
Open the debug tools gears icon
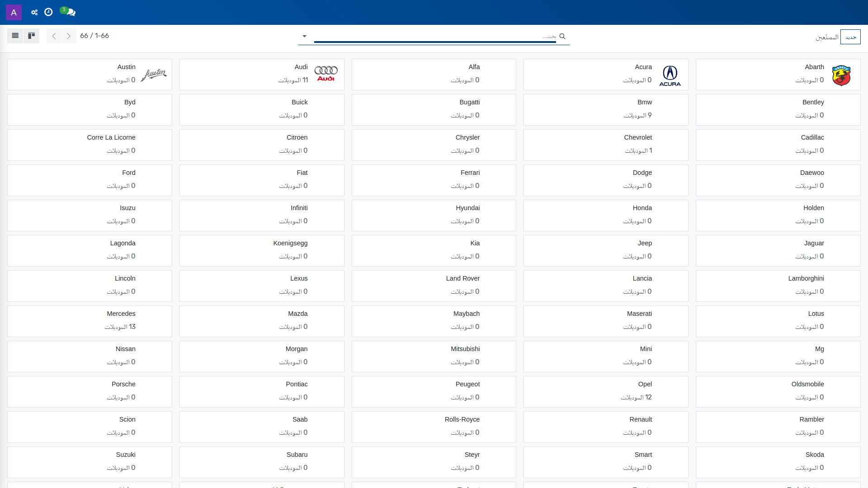[34, 12]
